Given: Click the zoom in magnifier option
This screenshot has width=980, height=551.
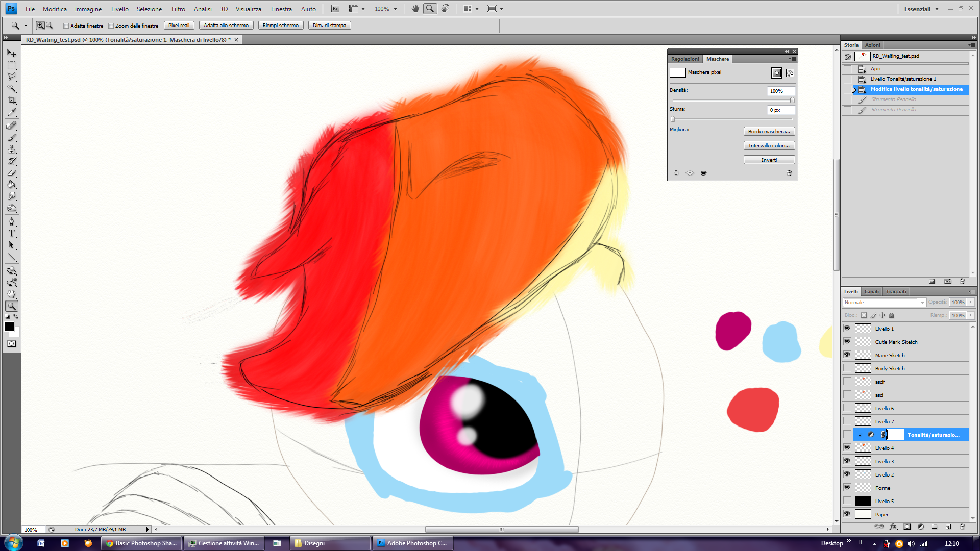Looking at the screenshot, I should tap(40, 26).
